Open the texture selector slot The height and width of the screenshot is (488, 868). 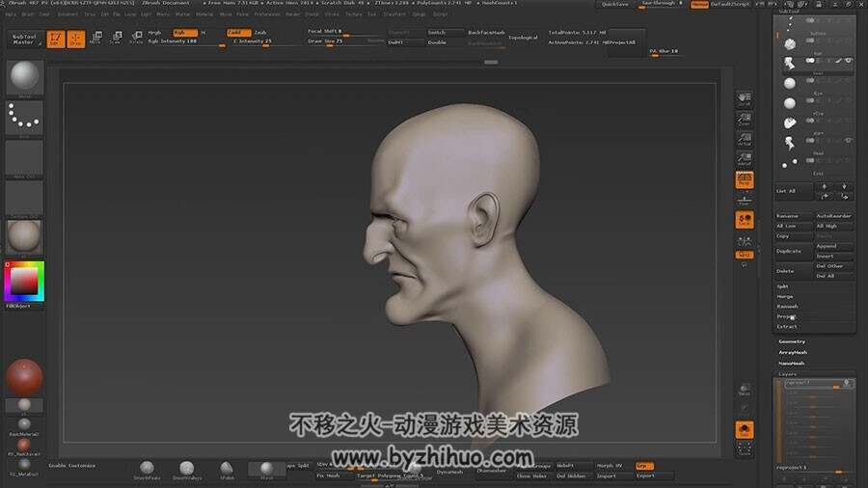[24, 198]
